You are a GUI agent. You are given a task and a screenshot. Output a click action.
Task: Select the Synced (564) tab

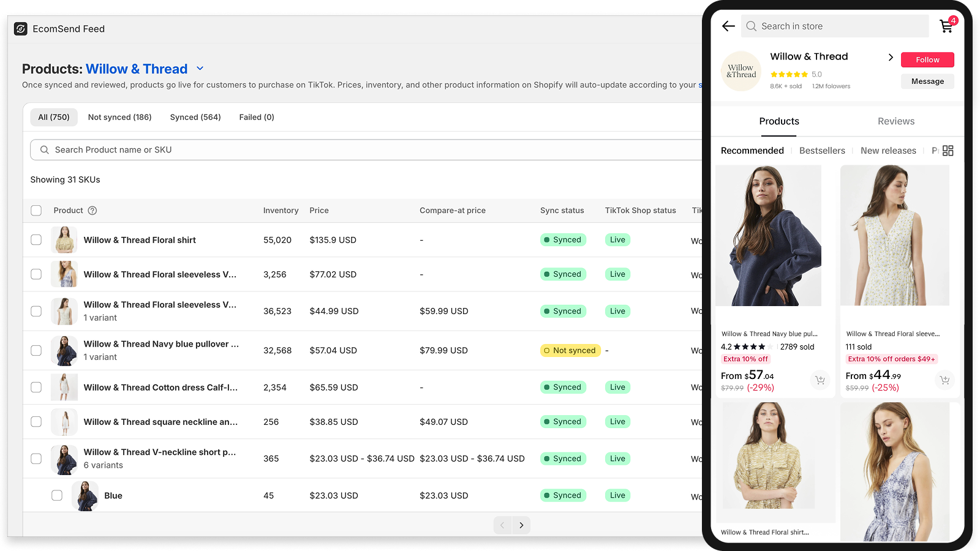(195, 118)
